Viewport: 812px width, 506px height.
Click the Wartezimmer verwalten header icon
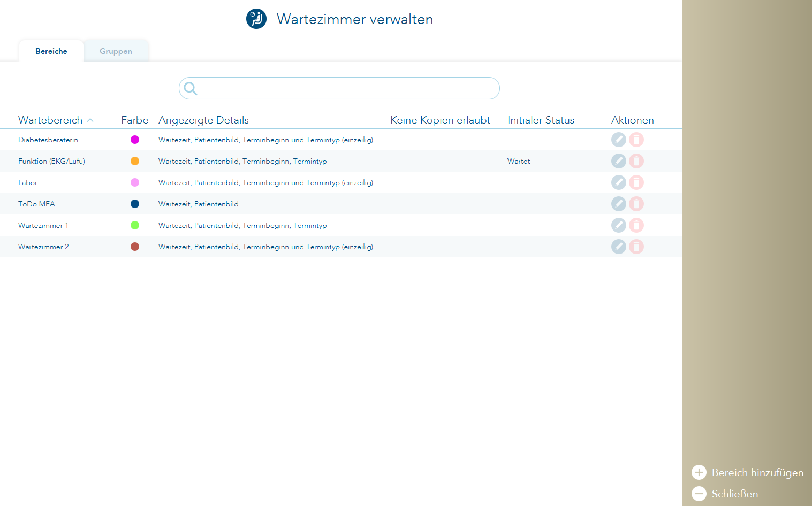pos(256,19)
